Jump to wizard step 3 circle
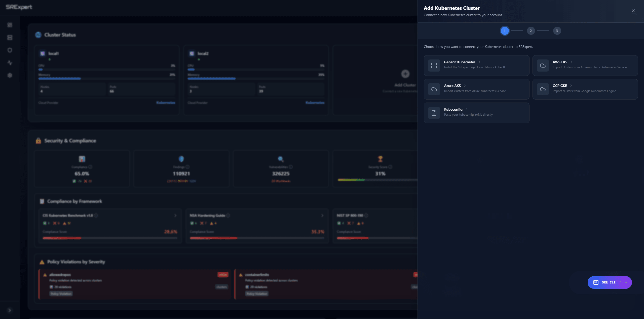This screenshot has width=644, height=319. [557, 31]
